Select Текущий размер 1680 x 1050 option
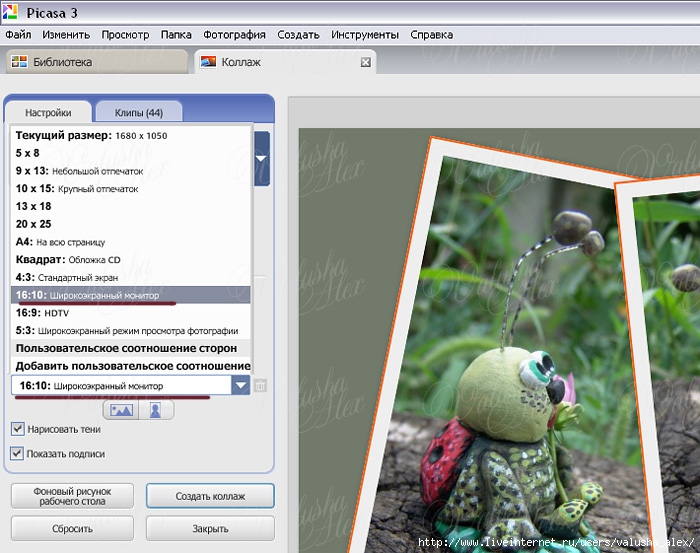This screenshot has width=700, height=553. (130, 135)
